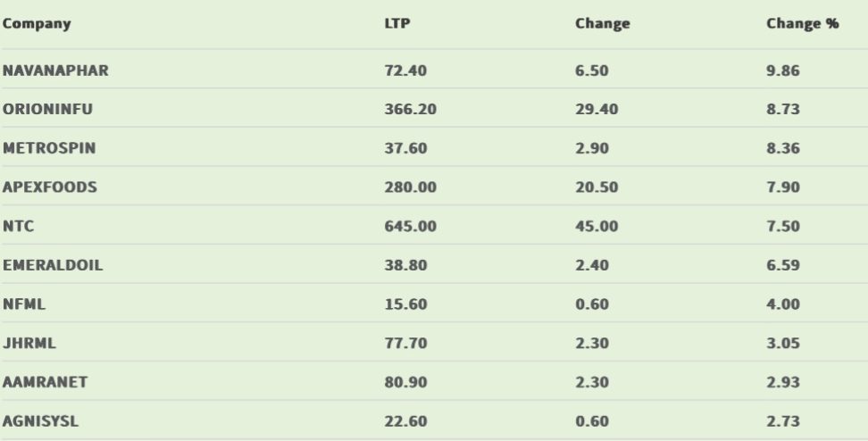Open the ORIONINFU company link
This screenshot has height=441, width=868.
tap(48, 109)
